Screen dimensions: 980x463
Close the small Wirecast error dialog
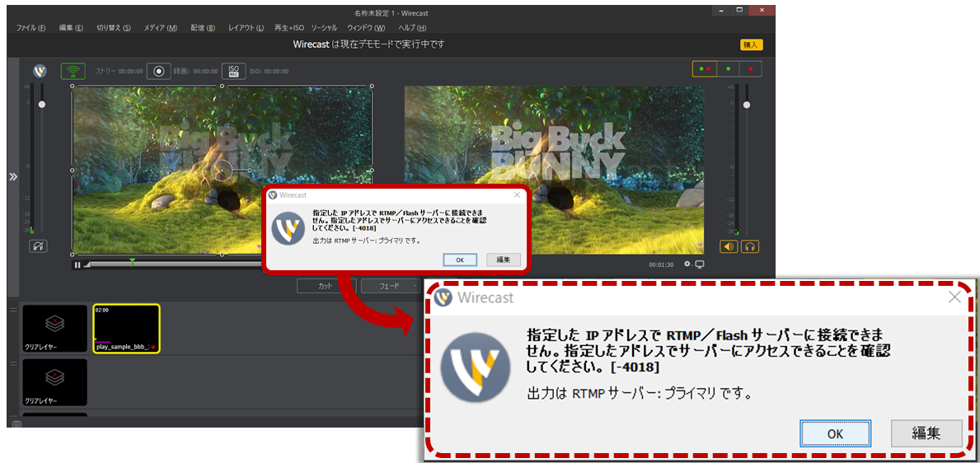[517, 195]
